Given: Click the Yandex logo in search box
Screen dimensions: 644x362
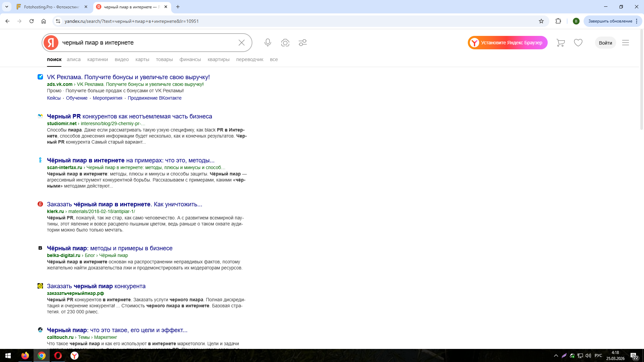Looking at the screenshot, I should (51, 43).
